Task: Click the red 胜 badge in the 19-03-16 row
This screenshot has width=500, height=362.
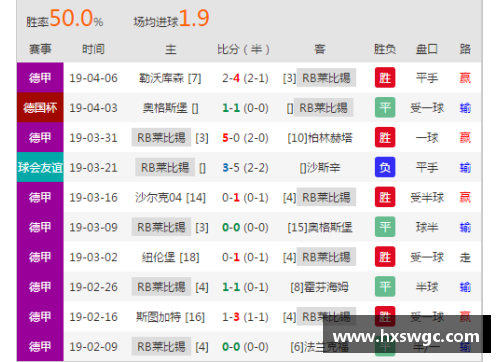Action: (385, 197)
